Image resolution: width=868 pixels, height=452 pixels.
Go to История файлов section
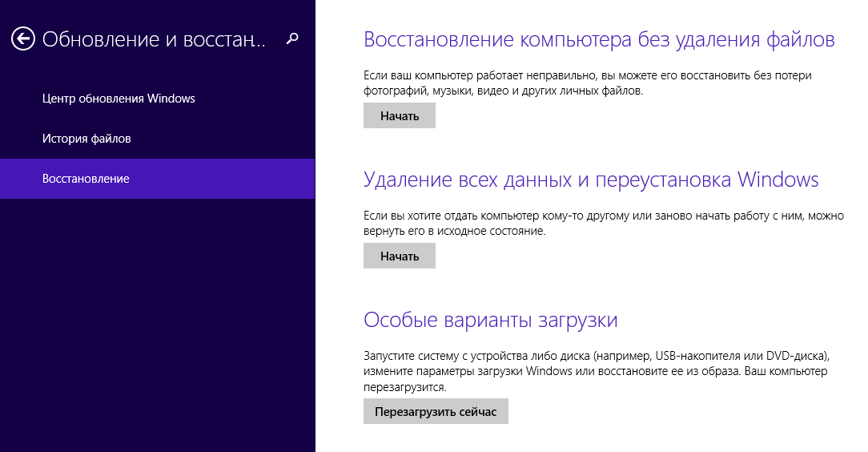(x=86, y=139)
